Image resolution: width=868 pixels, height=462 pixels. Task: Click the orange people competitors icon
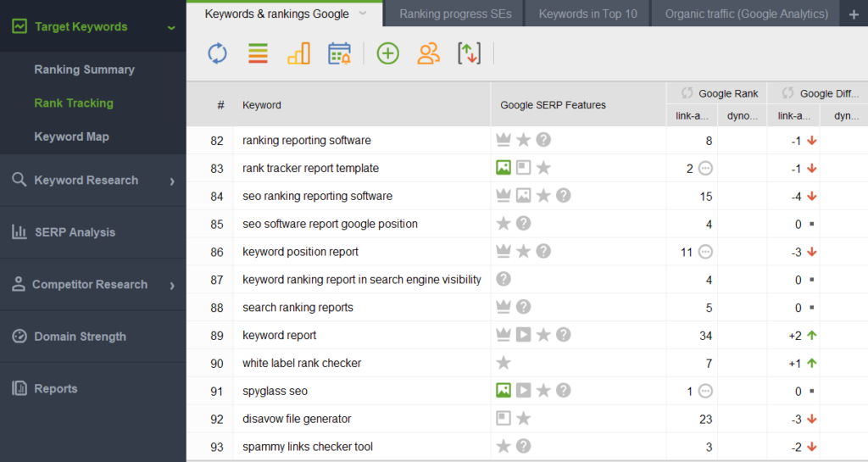click(429, 54)
